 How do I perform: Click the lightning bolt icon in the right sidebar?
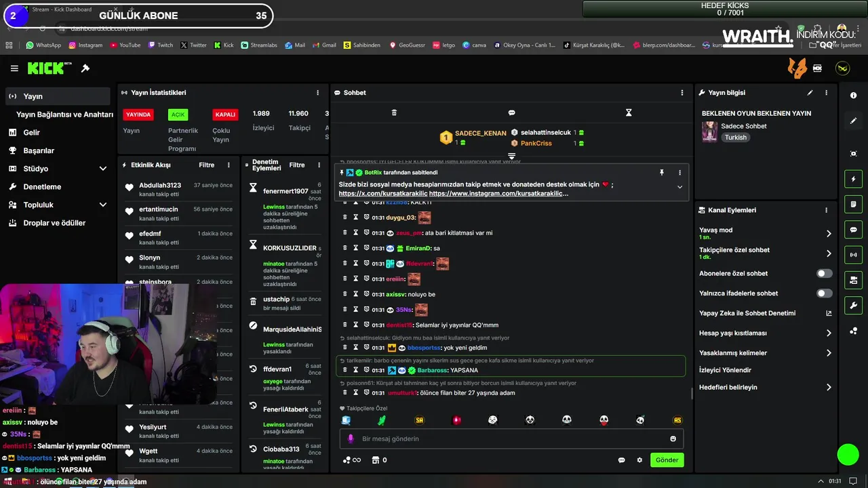click(853, 179)
